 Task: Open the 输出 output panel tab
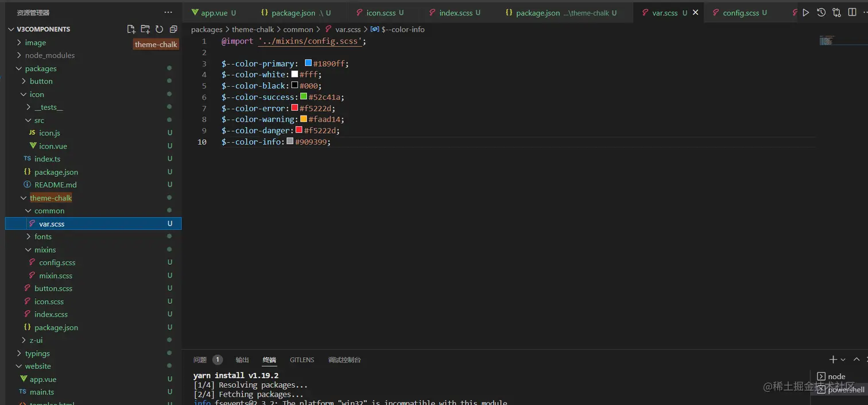(x=242, y=360)
